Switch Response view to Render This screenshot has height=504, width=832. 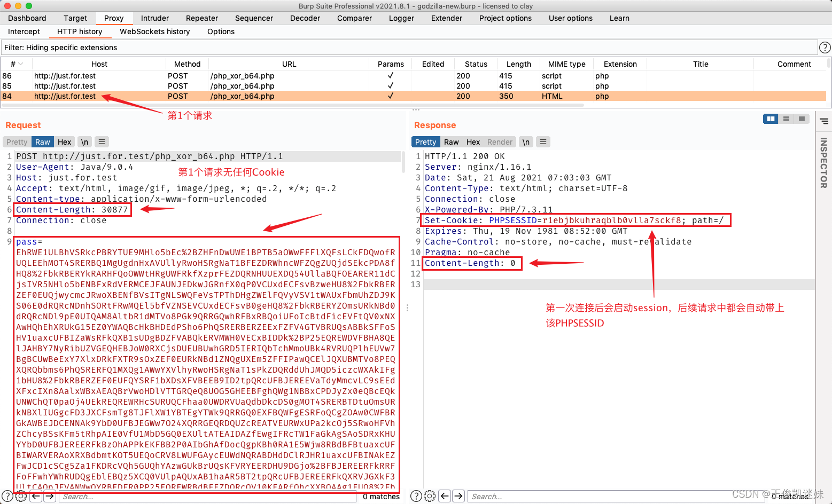(x=500, y=142)
